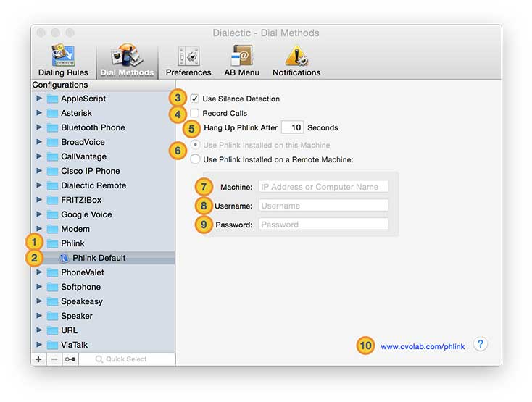Screen dimensions: 532x402
Task: Click the URL folder icon
Action: 52,330
